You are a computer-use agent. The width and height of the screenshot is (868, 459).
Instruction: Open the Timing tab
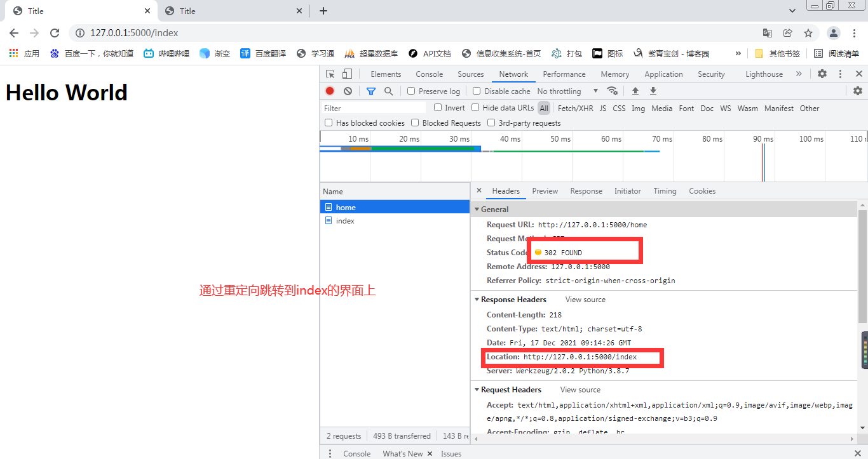pyautogui.click(x=665, y=190)
